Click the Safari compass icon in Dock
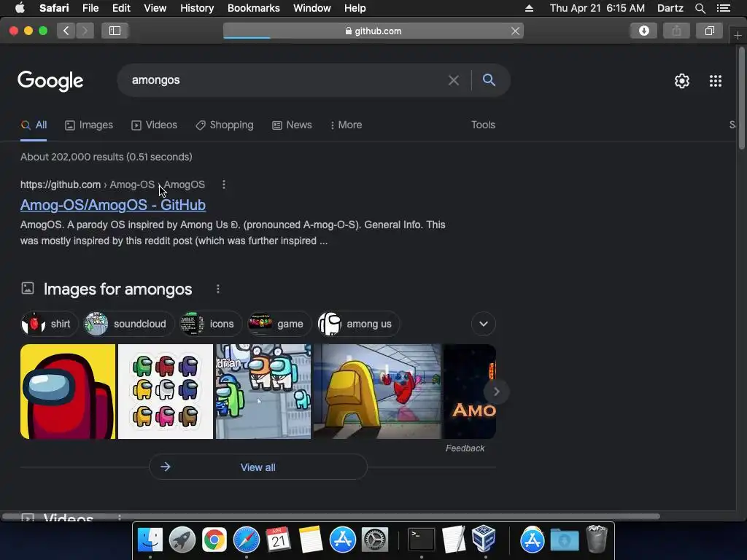This screenshot has width=747, height=560. [x=247, y=540]
